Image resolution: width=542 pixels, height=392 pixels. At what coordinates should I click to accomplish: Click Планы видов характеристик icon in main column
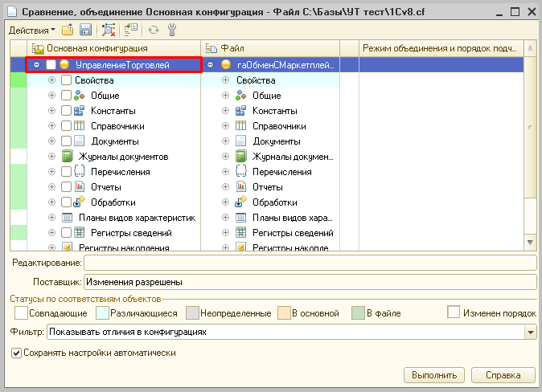pos(67,218)
